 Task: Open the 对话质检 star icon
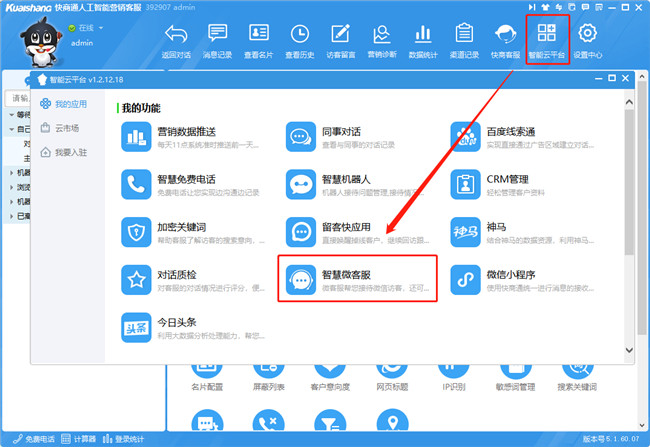tap(135, 278)
